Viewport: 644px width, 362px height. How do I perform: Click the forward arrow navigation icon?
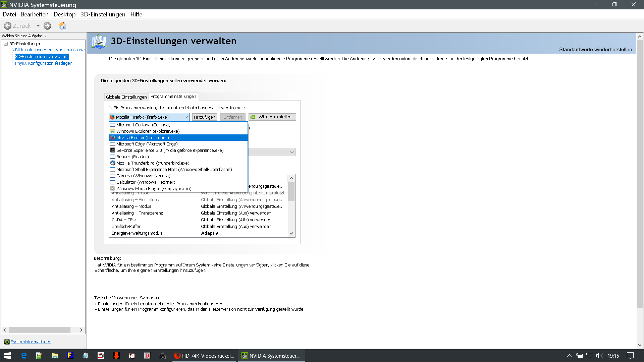(x=47, y=26)
